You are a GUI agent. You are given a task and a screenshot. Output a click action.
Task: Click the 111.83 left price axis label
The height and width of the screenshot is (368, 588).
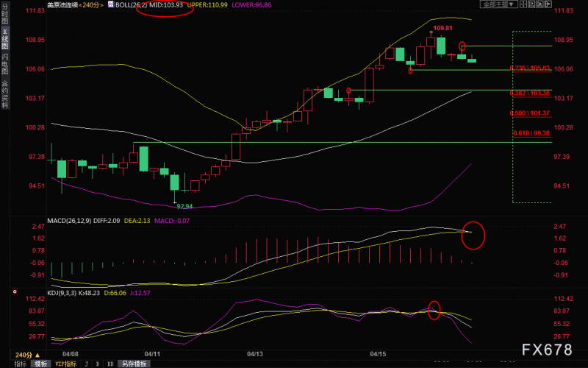click(x=35, y=10)
